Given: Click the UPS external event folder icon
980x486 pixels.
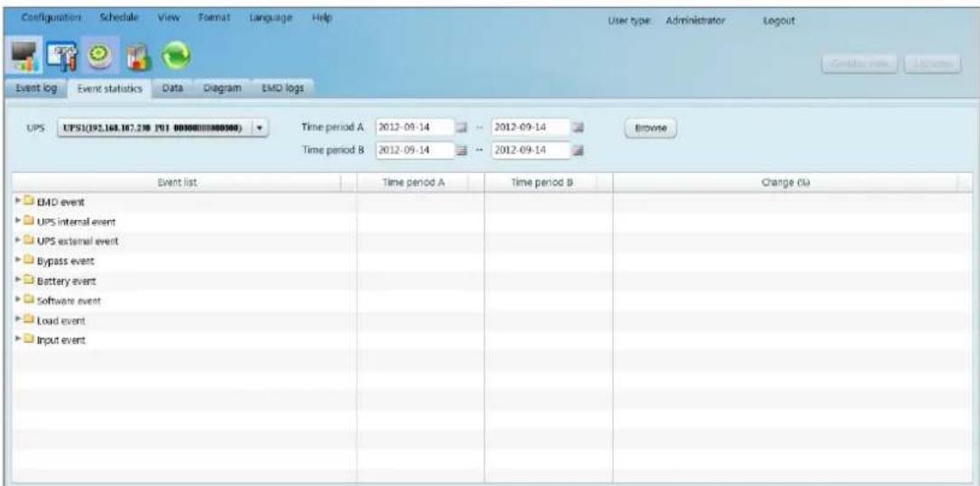Looking at the screenshot, I should [29, 241].
